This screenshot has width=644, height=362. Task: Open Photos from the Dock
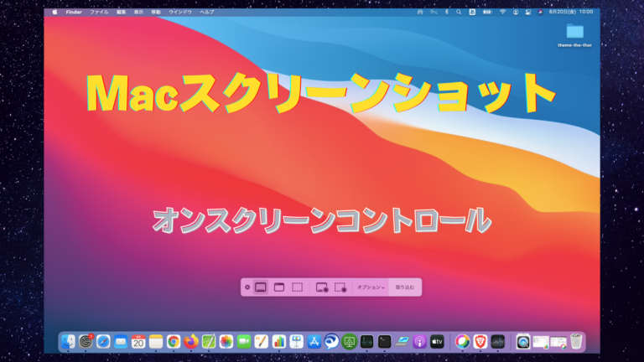[226, 342]
